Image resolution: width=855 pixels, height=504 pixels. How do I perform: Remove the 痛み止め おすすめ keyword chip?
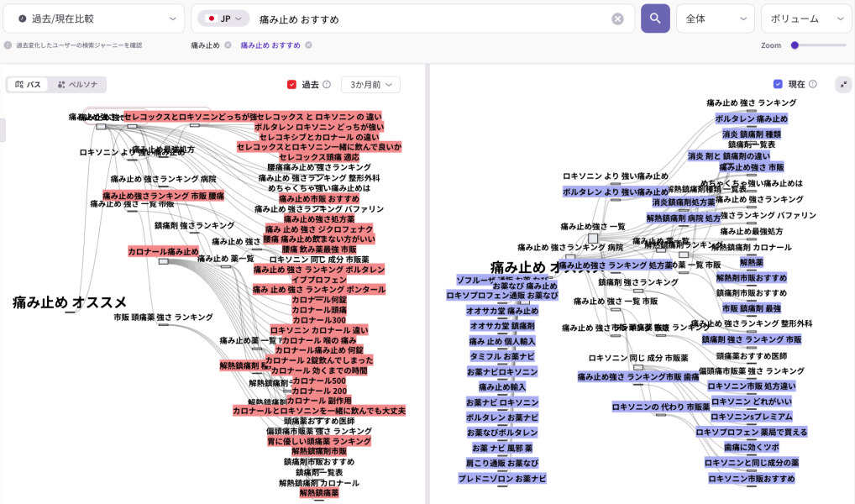(x=308, y=45)
